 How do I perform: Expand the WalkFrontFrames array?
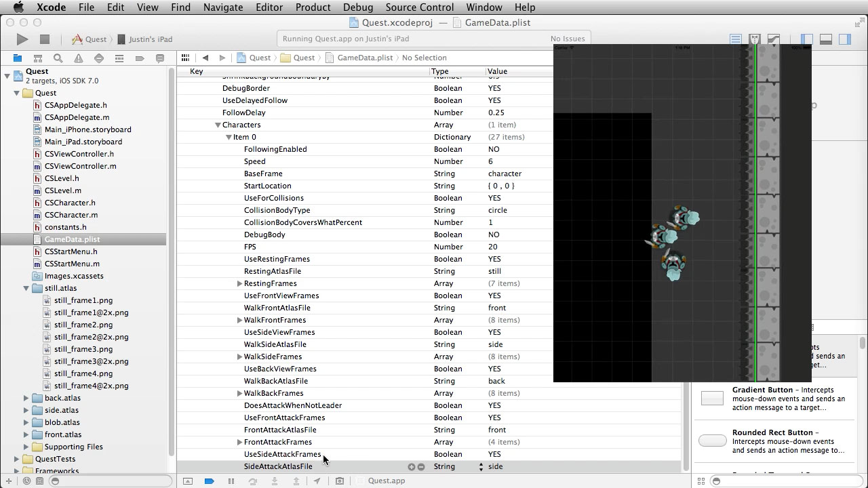click(239, 321)
